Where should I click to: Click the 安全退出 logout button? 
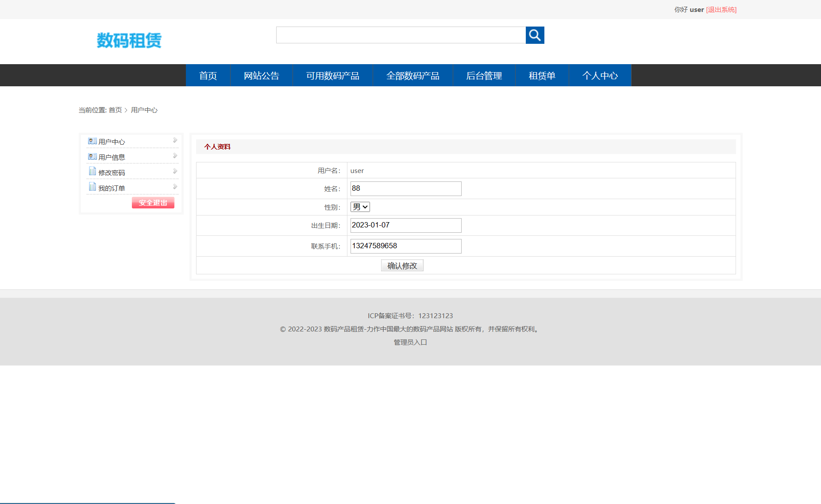click(153, 202)
